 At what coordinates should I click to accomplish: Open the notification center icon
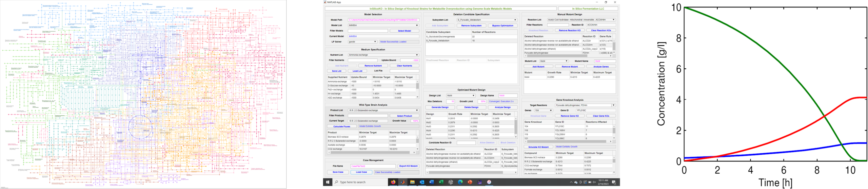pyautogui.click(x=614, y=183)
